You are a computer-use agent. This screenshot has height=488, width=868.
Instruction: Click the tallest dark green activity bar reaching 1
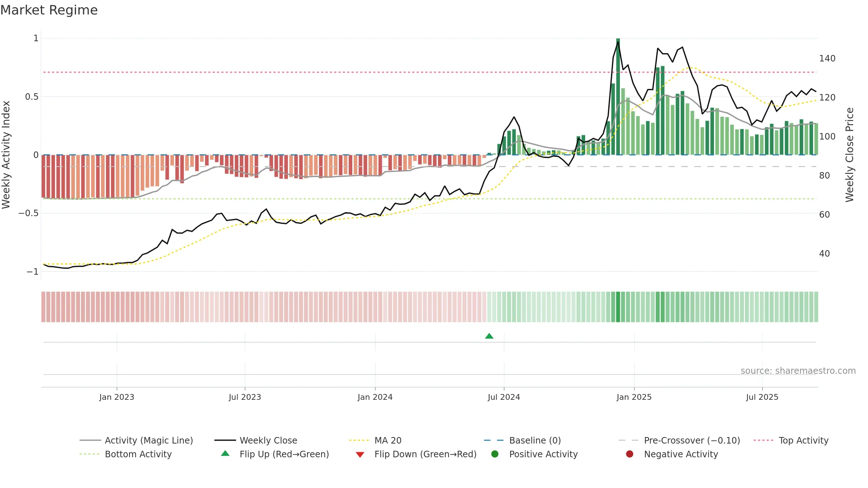[618, 97]
